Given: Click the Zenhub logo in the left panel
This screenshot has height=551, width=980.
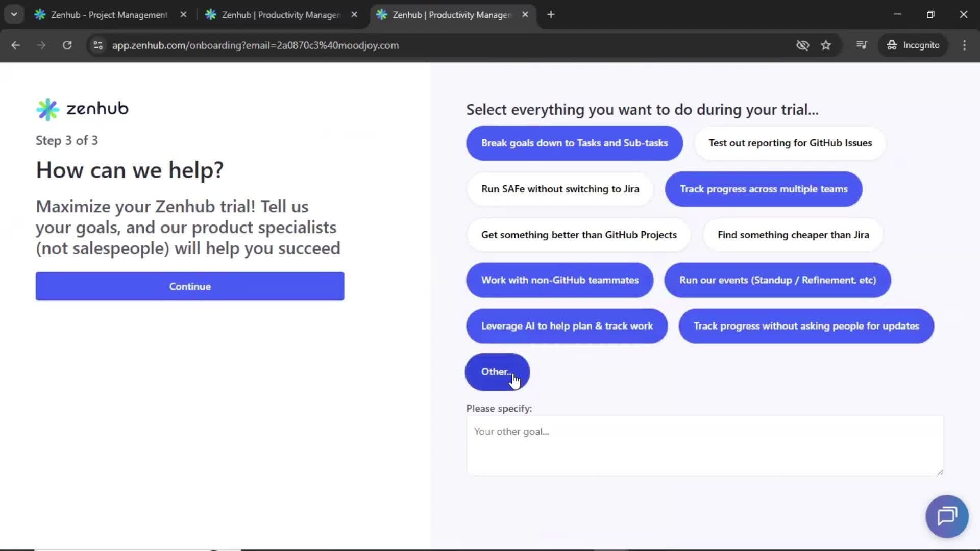Looking at the screenshot, I should pos(82,109).
